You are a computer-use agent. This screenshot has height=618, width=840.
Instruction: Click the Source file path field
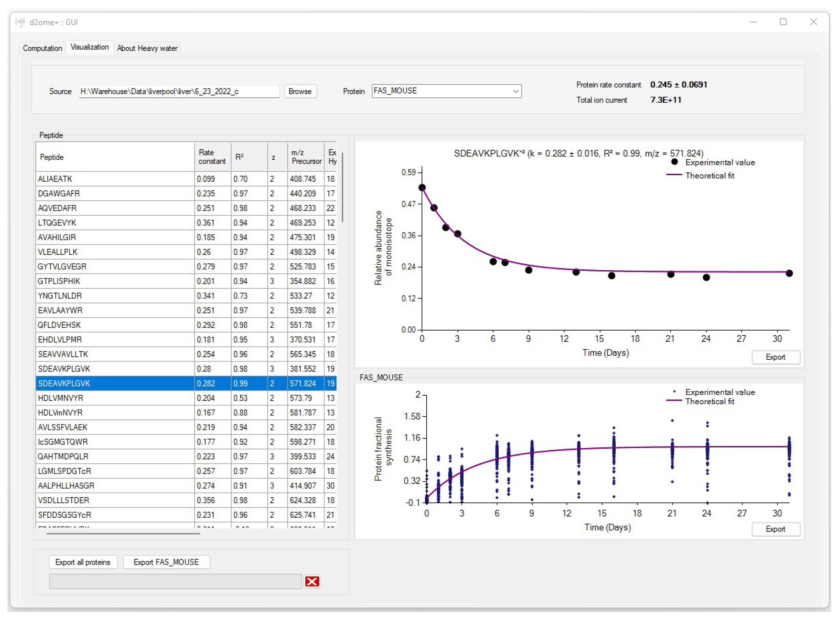[179, 91]
